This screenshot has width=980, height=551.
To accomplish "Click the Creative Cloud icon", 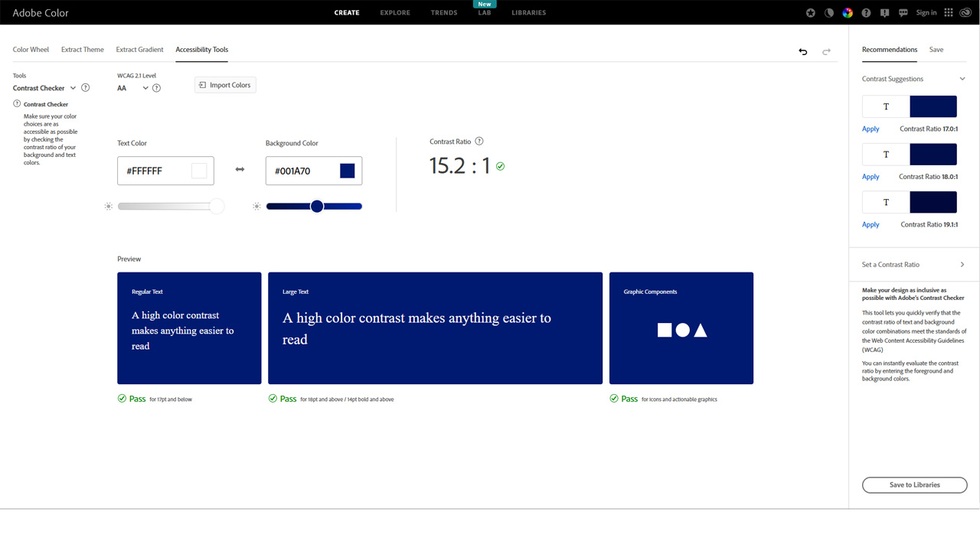I will pos(965,13).
